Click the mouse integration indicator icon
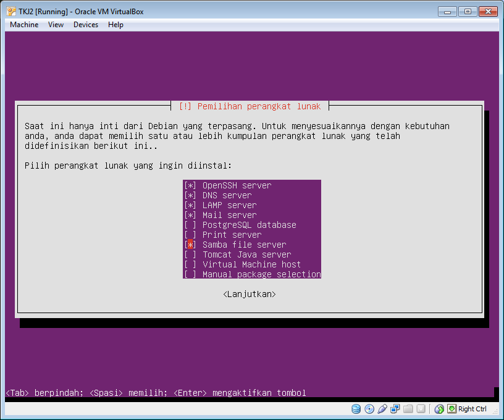Viewport: 504px width, 420px height. point(439,409)
